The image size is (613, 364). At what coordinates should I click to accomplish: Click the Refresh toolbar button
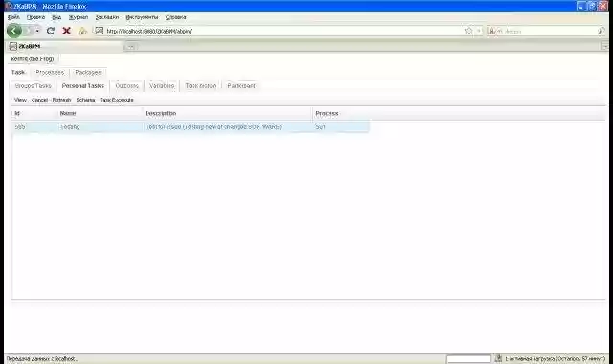tap(61, 100)
